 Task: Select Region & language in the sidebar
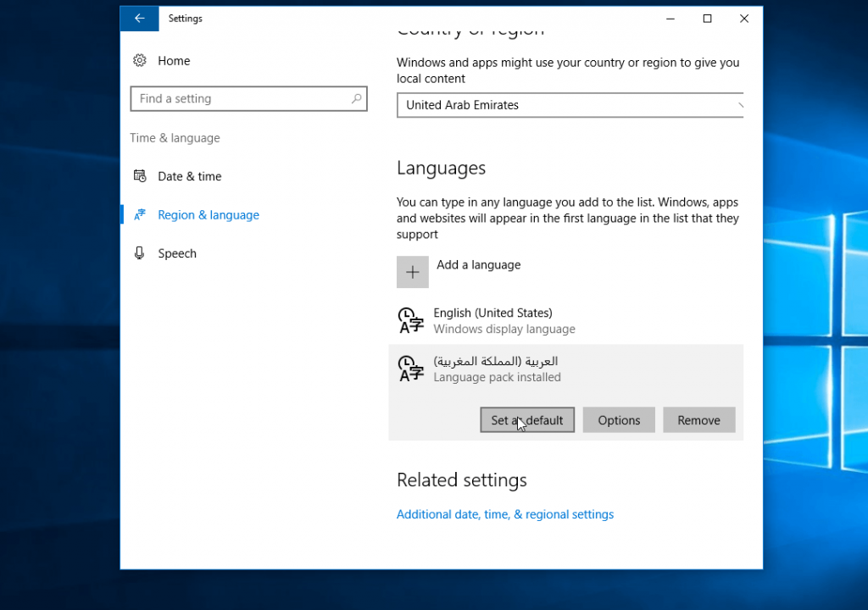(x=209, y=215)
